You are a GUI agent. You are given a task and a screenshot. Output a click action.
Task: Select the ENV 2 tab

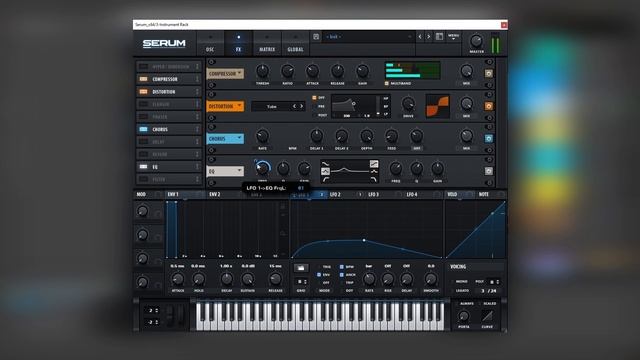(x=215, y=194)
